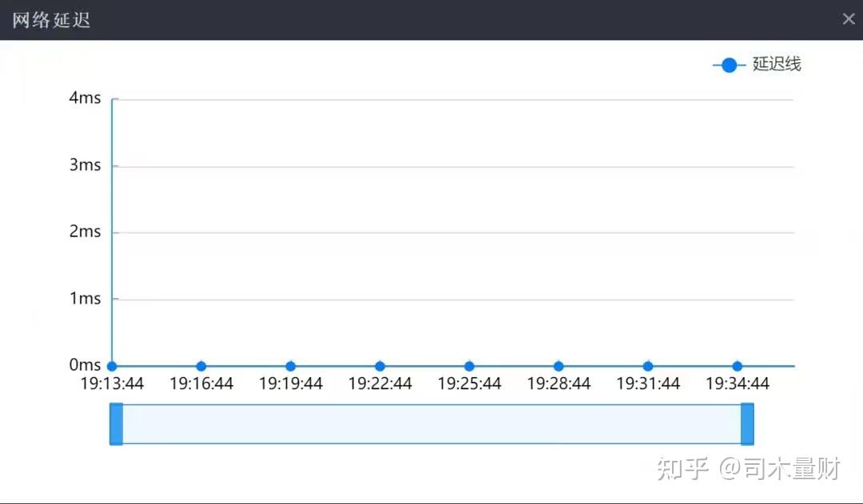Click the 19:25:44 data point dot
This screenshot has width=863, height=504.
pyautogui.click(x=469, y=367)
